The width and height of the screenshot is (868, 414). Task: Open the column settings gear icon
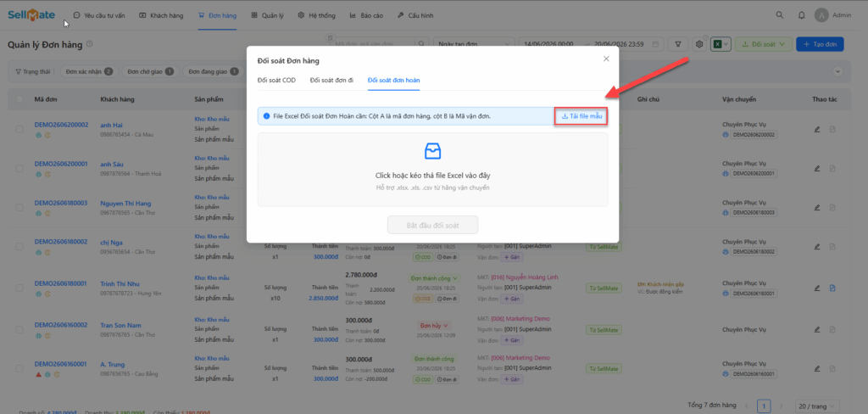699,44
